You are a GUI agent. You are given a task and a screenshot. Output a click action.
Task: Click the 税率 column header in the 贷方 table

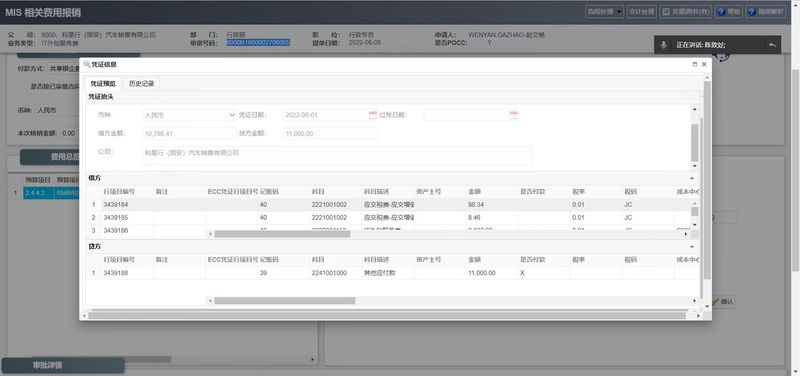[x=596, y=260]
